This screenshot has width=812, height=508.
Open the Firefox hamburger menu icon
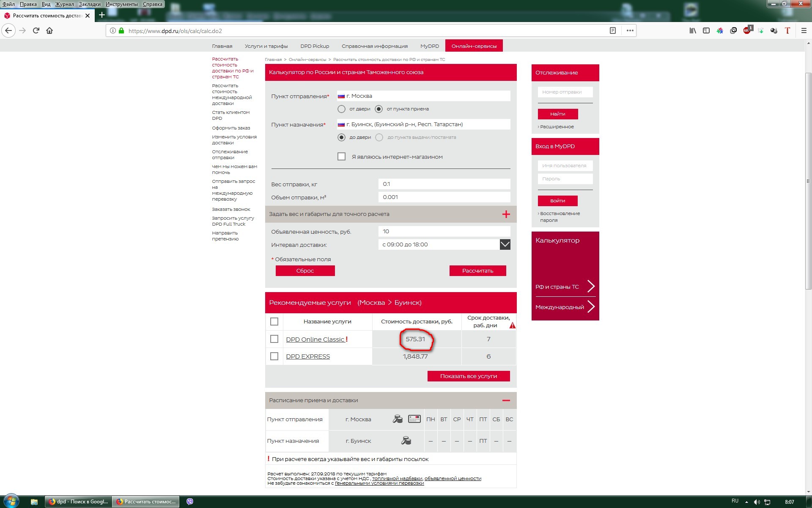(x=804, y=30)
